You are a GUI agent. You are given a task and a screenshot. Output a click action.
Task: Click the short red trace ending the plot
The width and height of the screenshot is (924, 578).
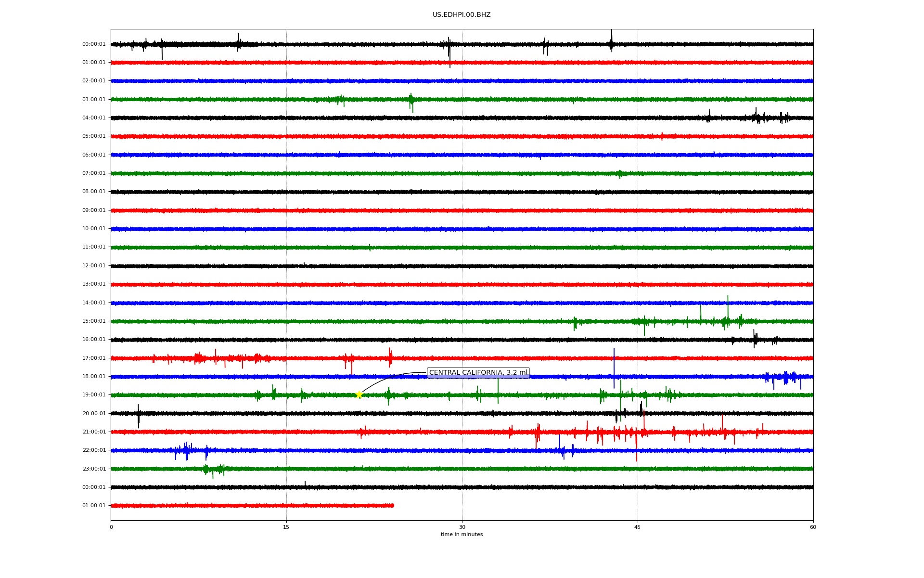tap(252, 506)
